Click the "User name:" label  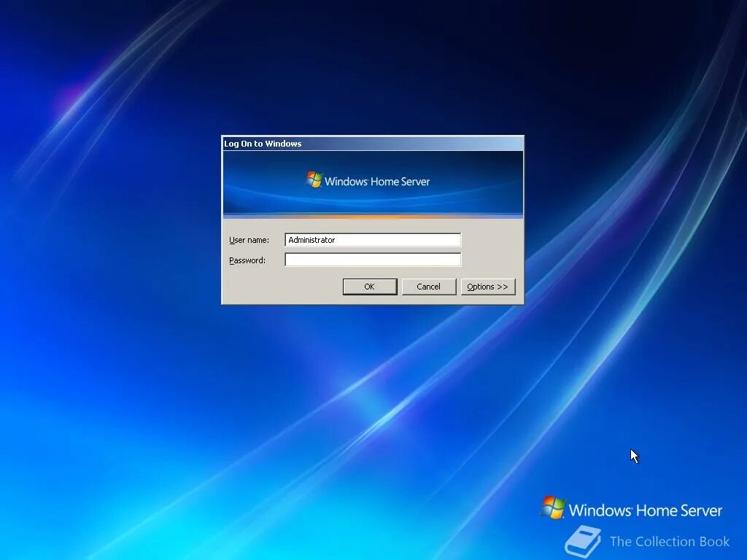point(249,240)
